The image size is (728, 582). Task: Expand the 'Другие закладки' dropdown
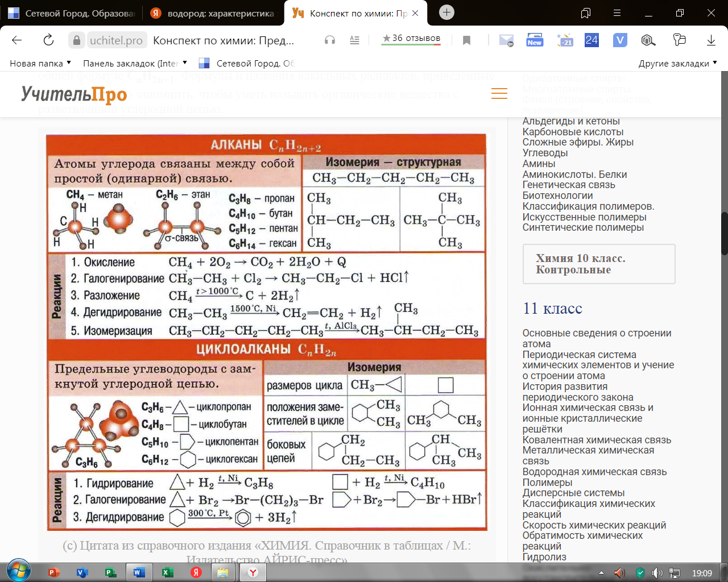(x=678, y=63)
